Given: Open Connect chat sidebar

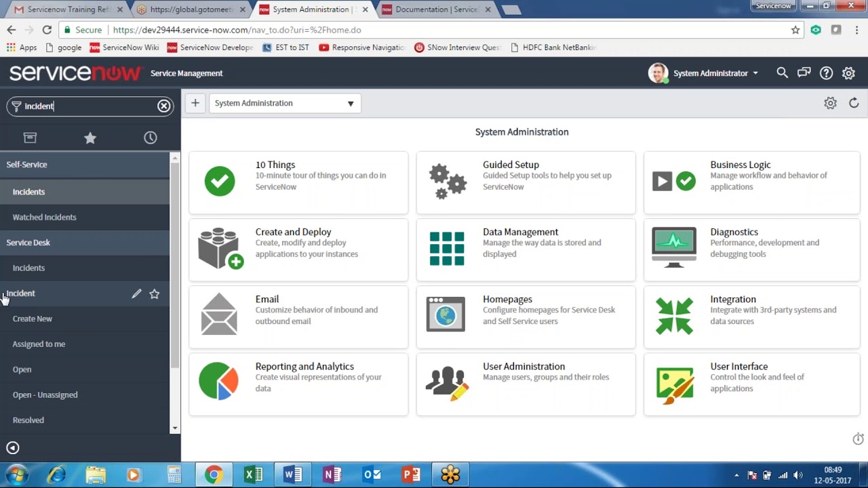Looking at the screenshot, I should click(804, 73).
